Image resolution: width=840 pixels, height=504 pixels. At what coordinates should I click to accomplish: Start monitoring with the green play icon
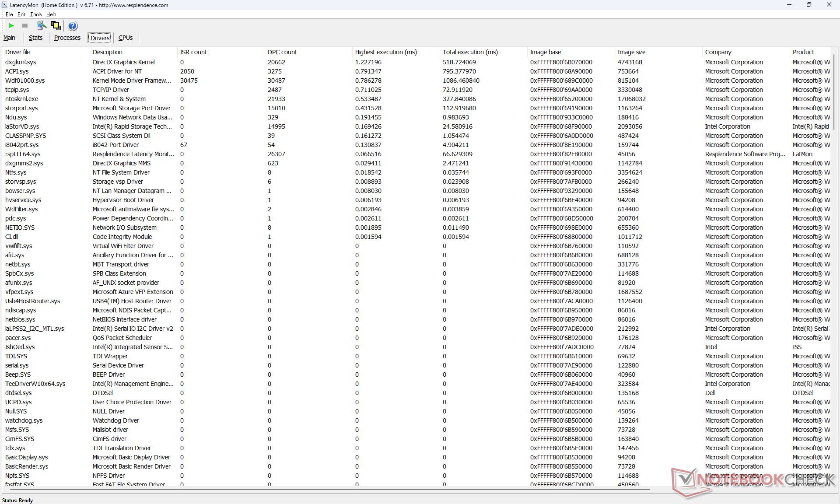coord(11,26)
